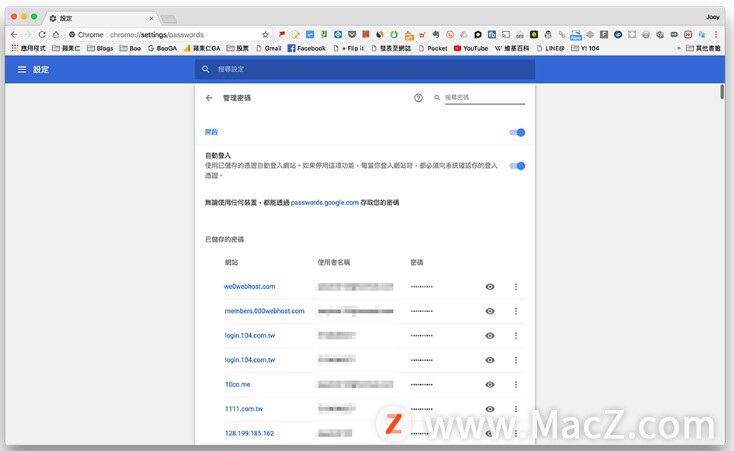
Task: Open the 發表至網誌 bookmark
Action: [x=391, y=48]
